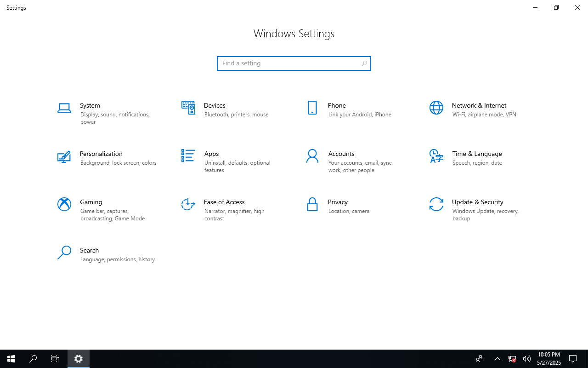Click the Find a setting search field
The height and width of the screenshot is (368, 588).
(x=294, y=63)
